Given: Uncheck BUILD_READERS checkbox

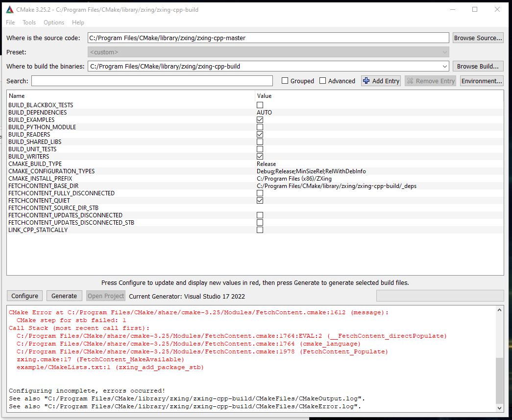Looking at the screenshot, I should tap(260, 135).
